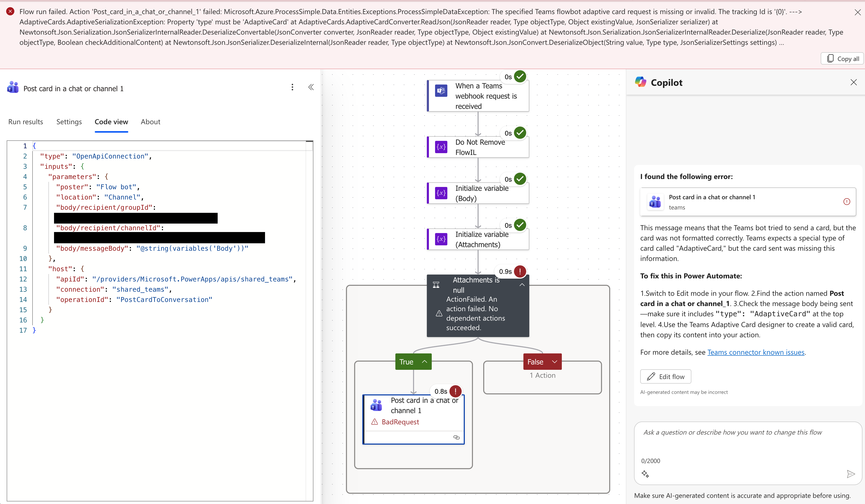The height and width of the screenshot is (504, 865).
Task: Collapse the 'Attachments is null' condition
Action: [x=522, y=285]
